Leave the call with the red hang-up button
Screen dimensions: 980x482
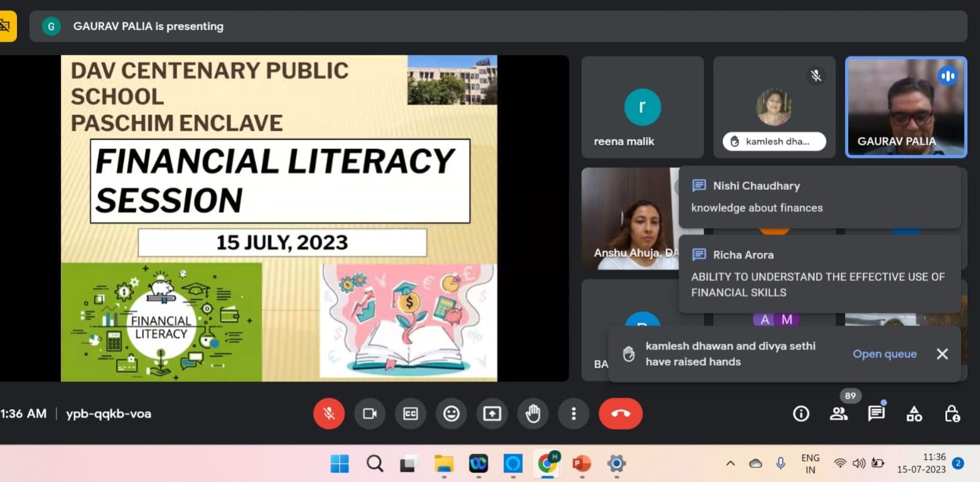point(620,414)
